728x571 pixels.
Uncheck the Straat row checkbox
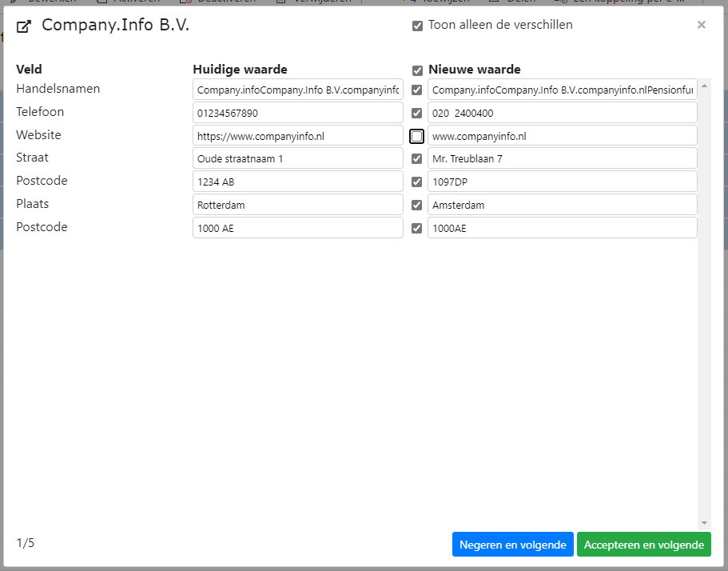click(x=417, y=159)
